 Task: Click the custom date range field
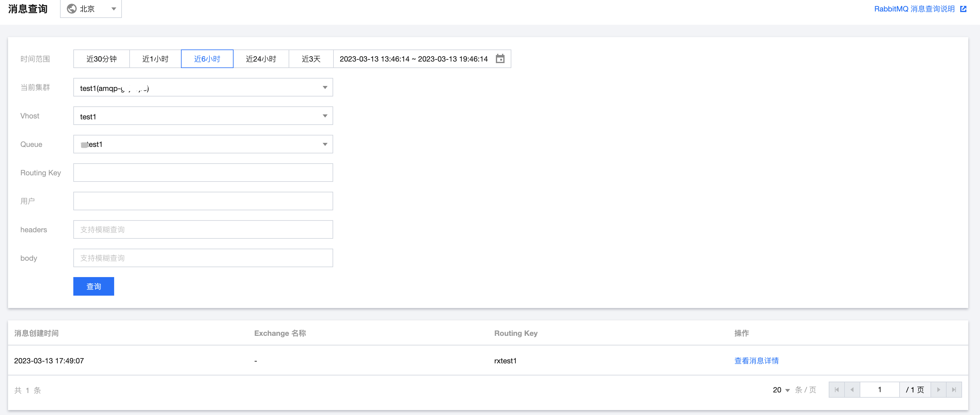[x=422, y=58]
